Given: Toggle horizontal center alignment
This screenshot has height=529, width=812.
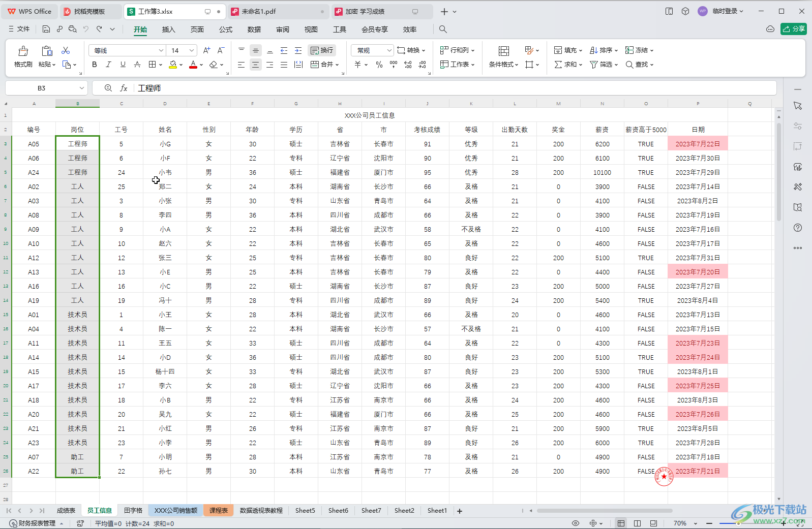Looking at the screenshot, I should point(255,65).
